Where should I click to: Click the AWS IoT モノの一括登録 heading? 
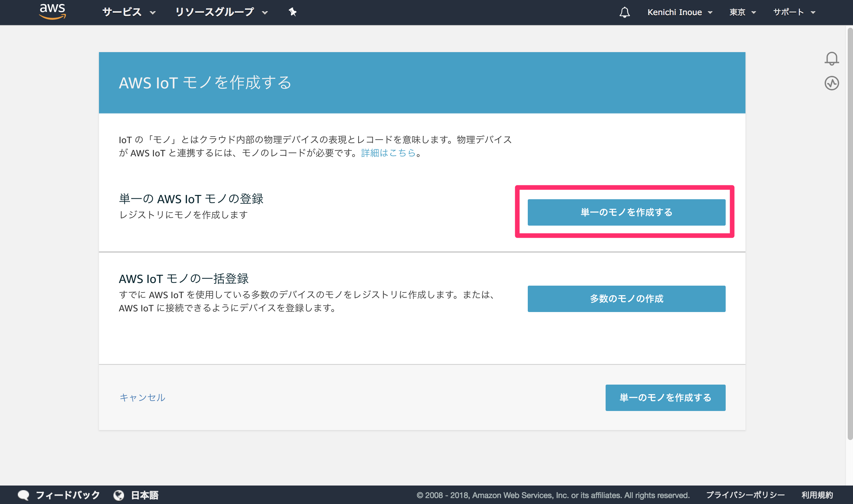[184, 279]
